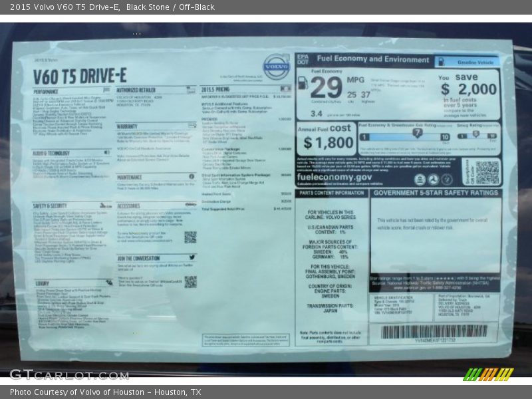
Task: Open the Join The Conversation section
Action: click(139, 257)
